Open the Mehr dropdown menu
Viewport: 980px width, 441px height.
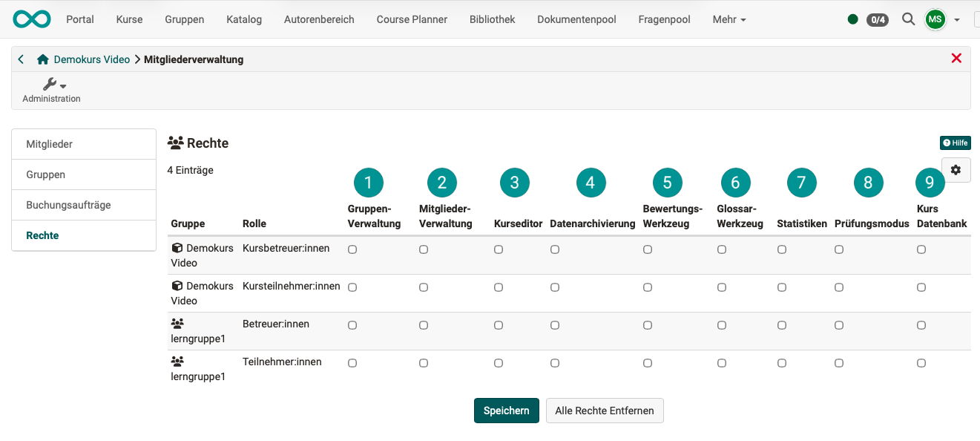728,19
